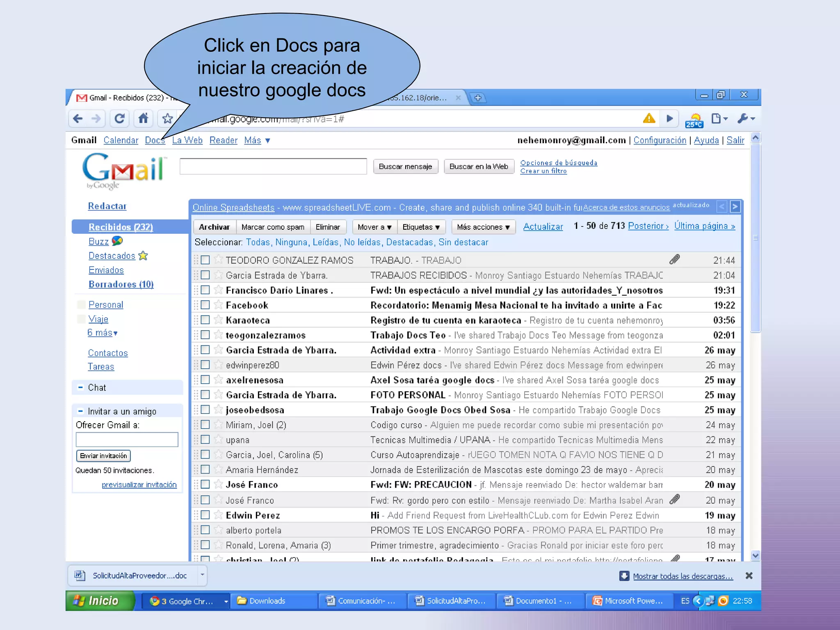The width and height of the screenshot is (840, 630).
Task: Click the Gmail search input field
Action: 273,167
